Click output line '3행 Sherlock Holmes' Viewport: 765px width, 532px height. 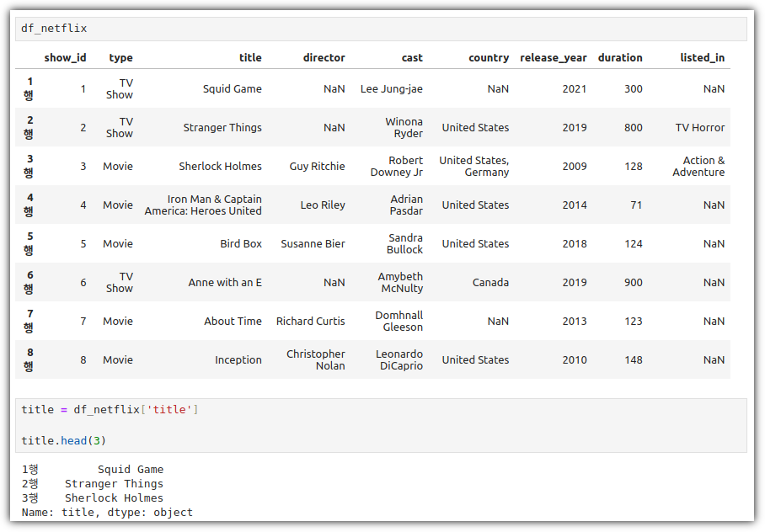point(93,497)
